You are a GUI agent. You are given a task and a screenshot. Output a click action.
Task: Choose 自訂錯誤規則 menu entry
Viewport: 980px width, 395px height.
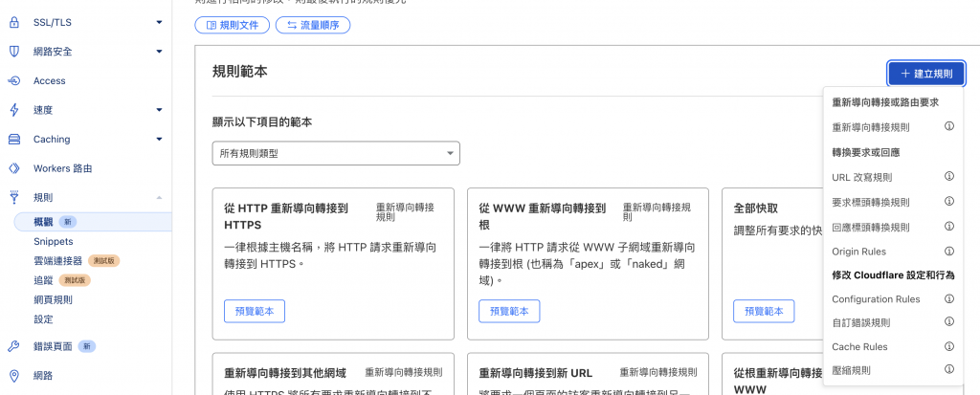point(861,322)
